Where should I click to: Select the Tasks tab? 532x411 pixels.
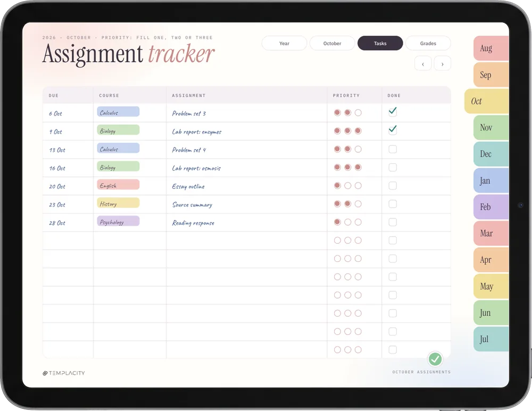point(380,43)
